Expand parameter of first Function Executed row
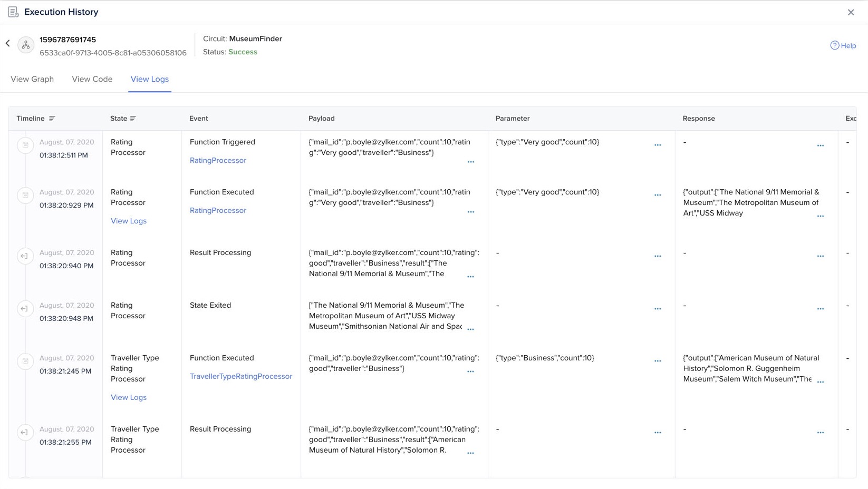Image resolution: width=868 pixels, height=489 pixels. point(657,195)
